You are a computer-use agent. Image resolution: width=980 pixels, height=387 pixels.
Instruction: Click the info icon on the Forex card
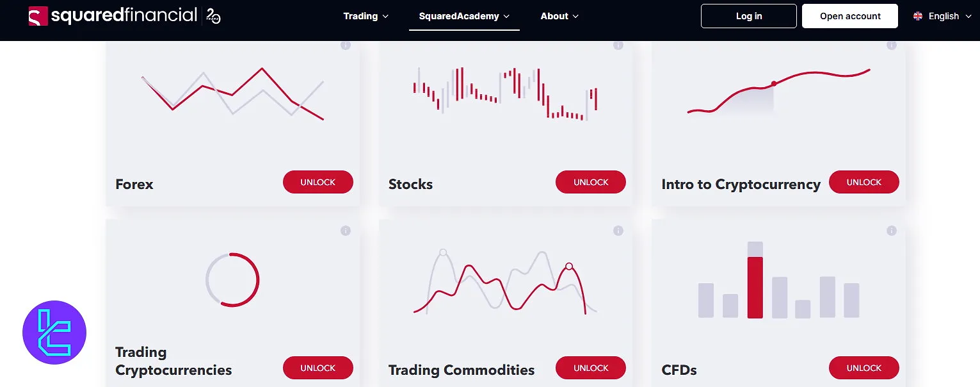(x=346, y=45)
